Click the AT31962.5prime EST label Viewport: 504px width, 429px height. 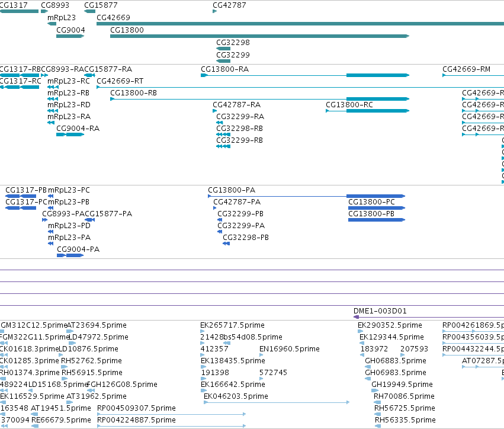click(x=97, y=396)
